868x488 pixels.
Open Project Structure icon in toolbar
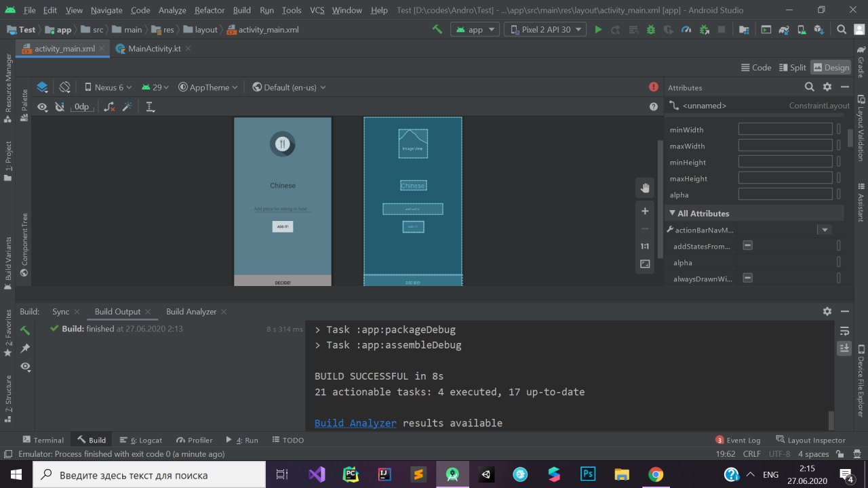pyautogui.click(x=744, y=30)
